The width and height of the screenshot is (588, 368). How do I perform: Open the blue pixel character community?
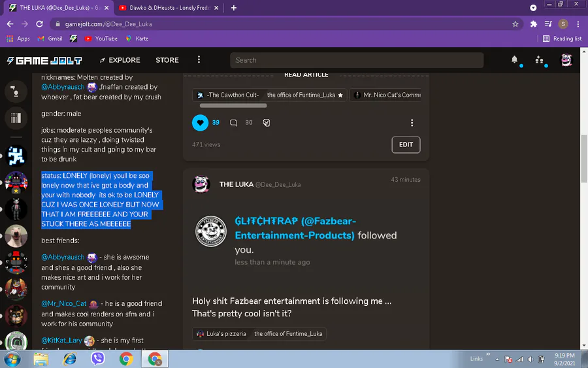(x=16, y=156)
